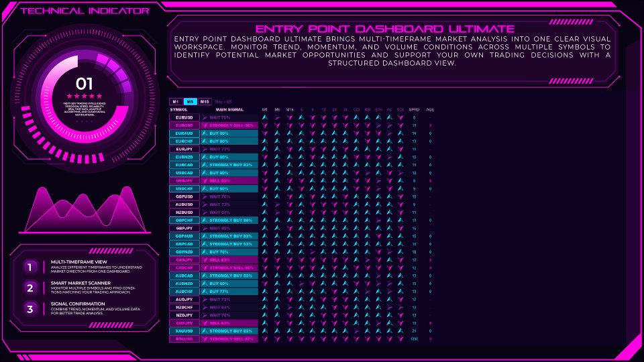Click the EURUSD row M5 column arrow icon
The height and width of the screenshot is (362, 644).
pyautogui.click(x=277, y=117)
